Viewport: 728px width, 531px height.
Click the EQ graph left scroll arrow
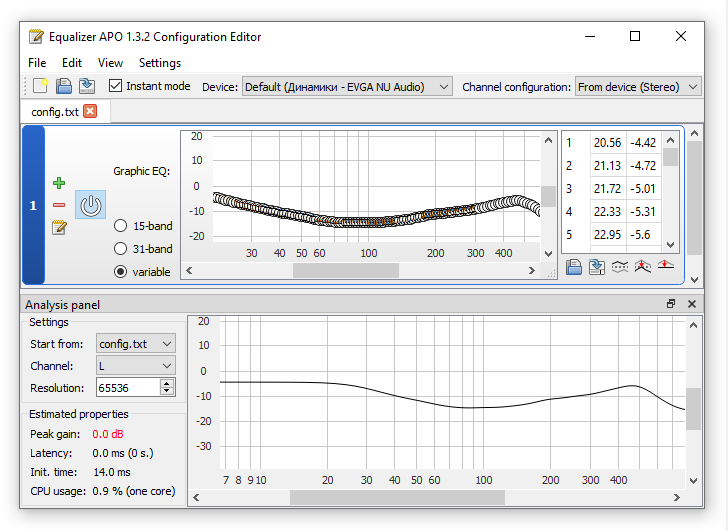[x=189, y=270]
